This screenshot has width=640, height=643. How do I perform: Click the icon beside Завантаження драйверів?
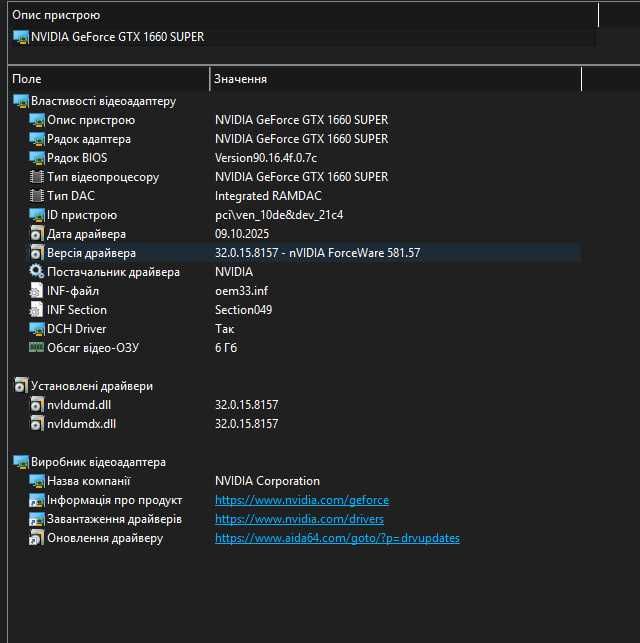pyautogui.click(x=36, y=519)
